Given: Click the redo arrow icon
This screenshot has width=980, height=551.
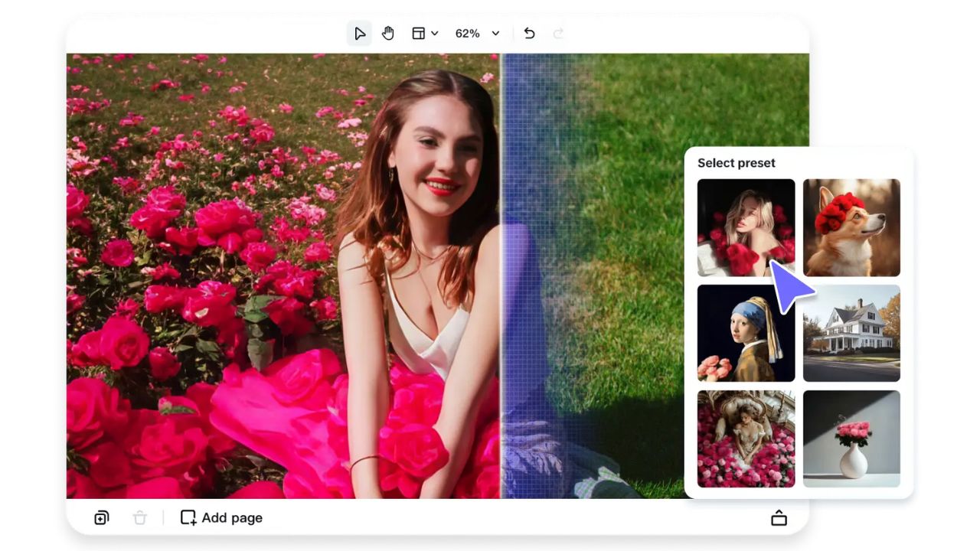Looking at the screenshot, I should (559, 33).
